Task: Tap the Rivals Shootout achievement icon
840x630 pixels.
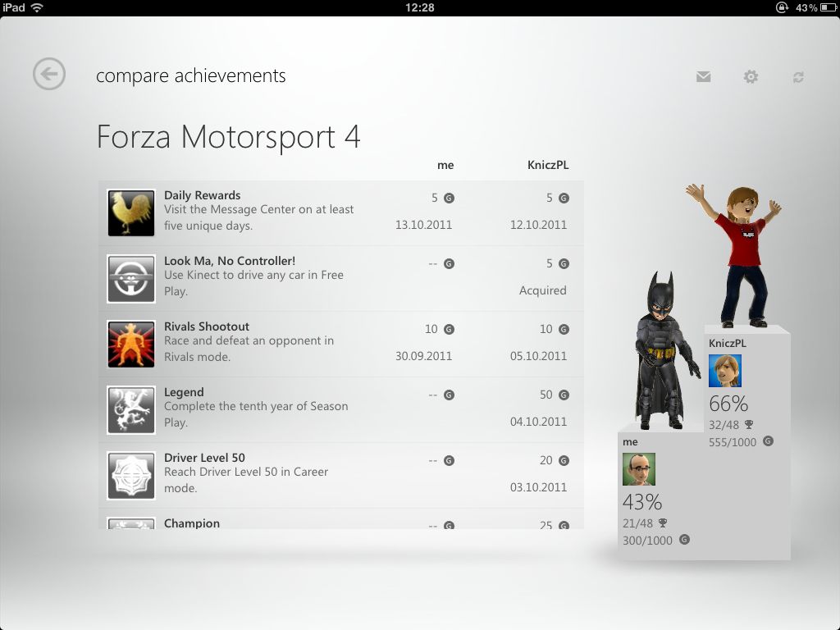Action: [131, 344]
